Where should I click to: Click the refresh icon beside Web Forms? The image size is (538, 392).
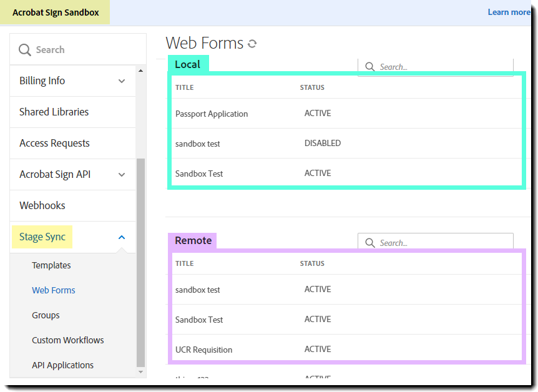pos(252,44)
